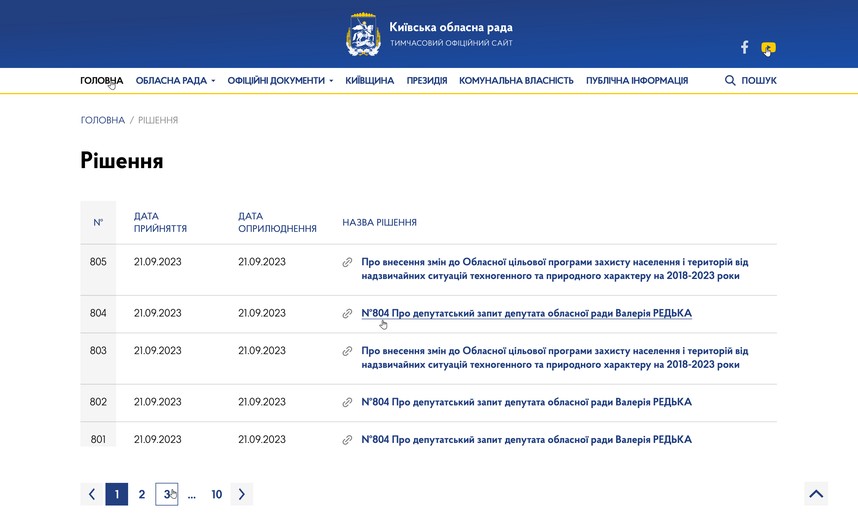Screen dimensions: 858x524
Task: Go to page 3 in pagination
Action: (x=167, y=494)
